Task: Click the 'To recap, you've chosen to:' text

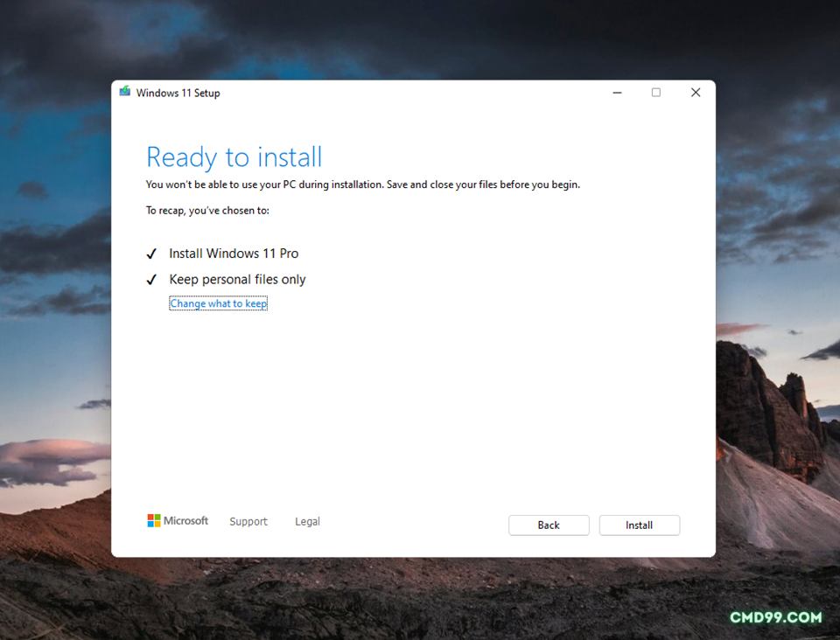Action: pos(207,211)
